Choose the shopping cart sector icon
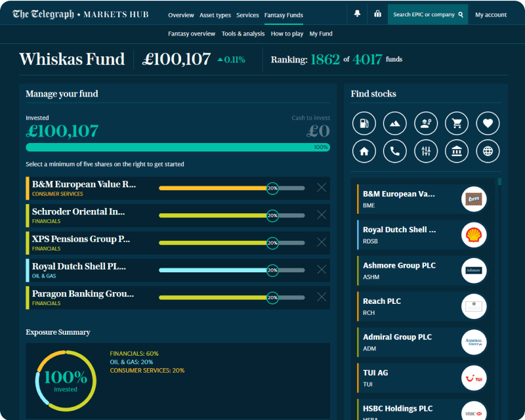This screenshot has height=420, width=525. pyautogui.click(x=457, y=123)
